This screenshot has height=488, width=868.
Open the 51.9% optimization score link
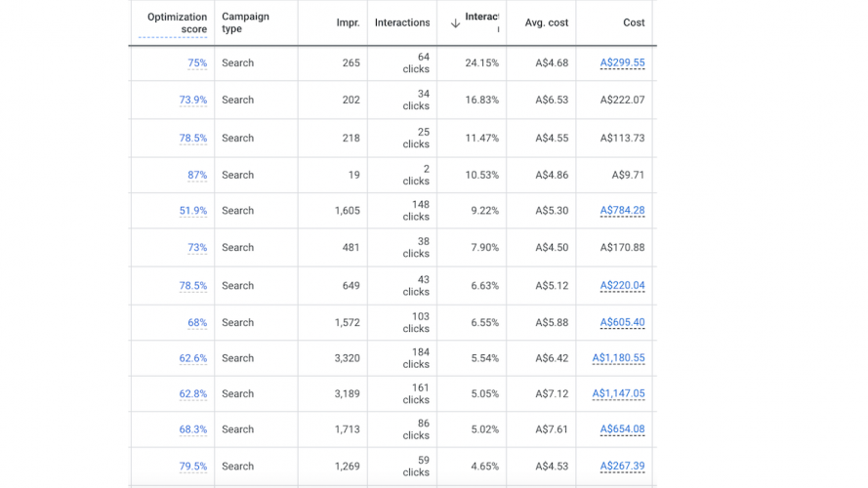pos(193,211)
